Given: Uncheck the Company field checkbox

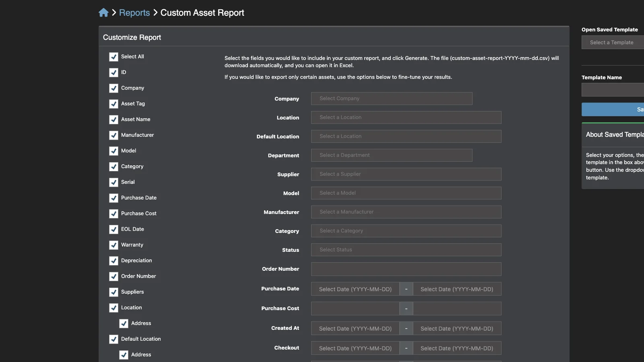Looking at the screenshot, I should tap(114, 88).
